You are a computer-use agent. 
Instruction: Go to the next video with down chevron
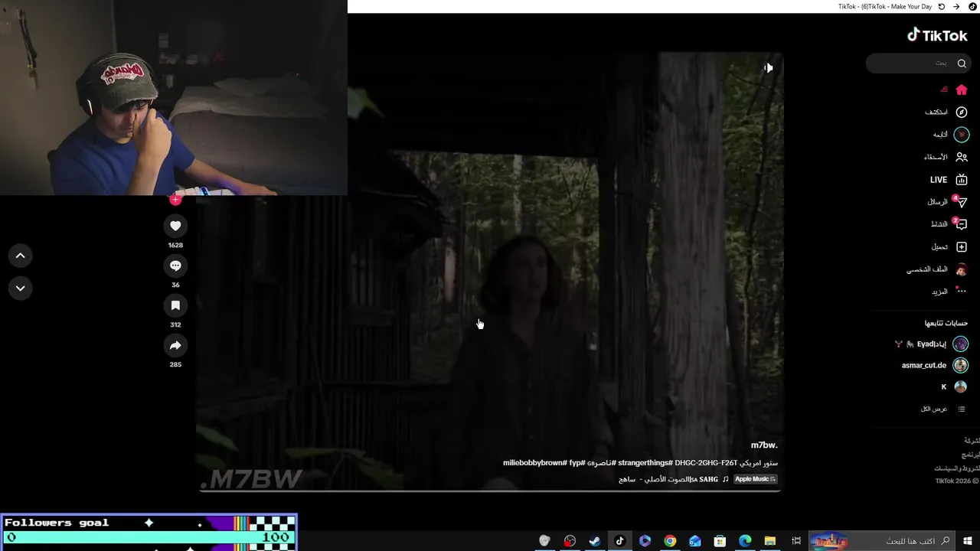pyautogui.click(x=21, y=289)
